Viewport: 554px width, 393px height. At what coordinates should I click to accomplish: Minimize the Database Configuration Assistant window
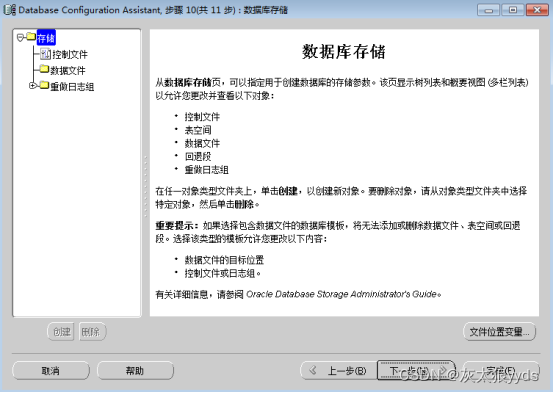point(488,10)
